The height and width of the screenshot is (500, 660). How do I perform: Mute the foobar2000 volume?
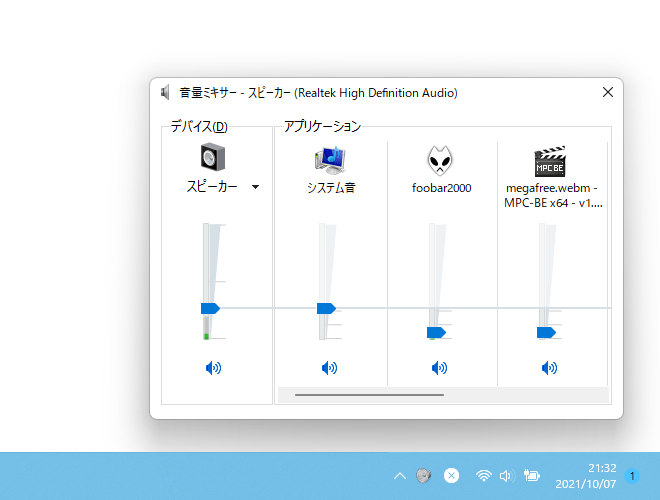point(439,368)
